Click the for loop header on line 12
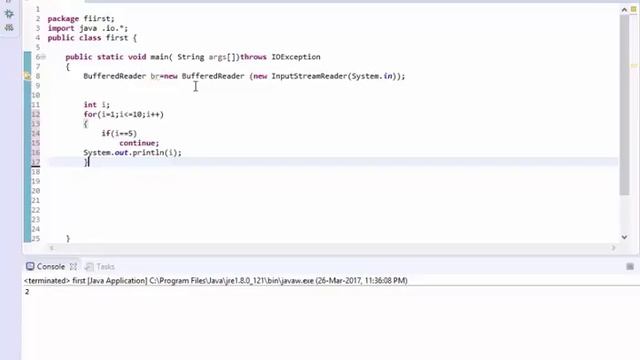The height and width of the screenshot is (360, 640). pos(124,114)
